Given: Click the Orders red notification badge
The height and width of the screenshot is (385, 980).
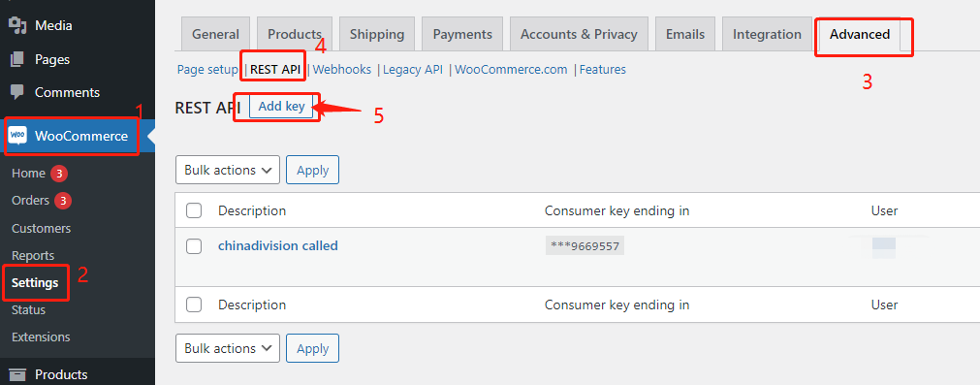Looking at the screenshot, I should [62, 201].
